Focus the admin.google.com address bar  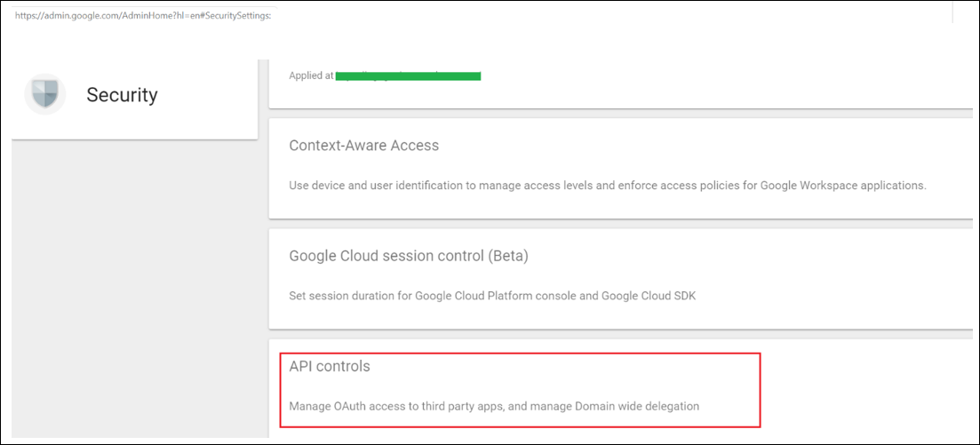[143, 15]
